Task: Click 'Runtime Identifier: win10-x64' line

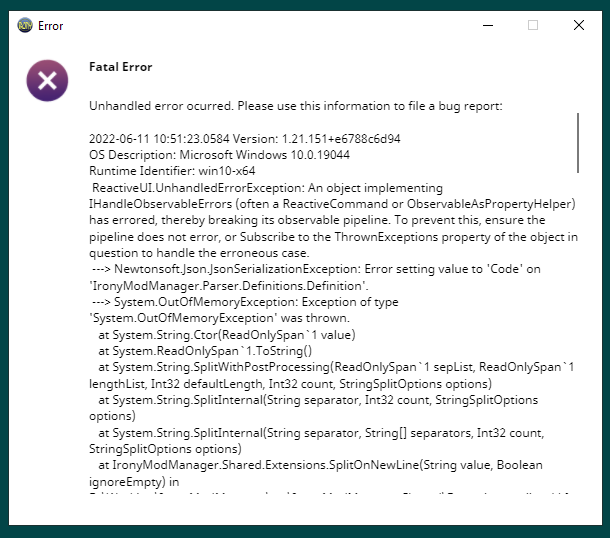Action: coord(172,171)
